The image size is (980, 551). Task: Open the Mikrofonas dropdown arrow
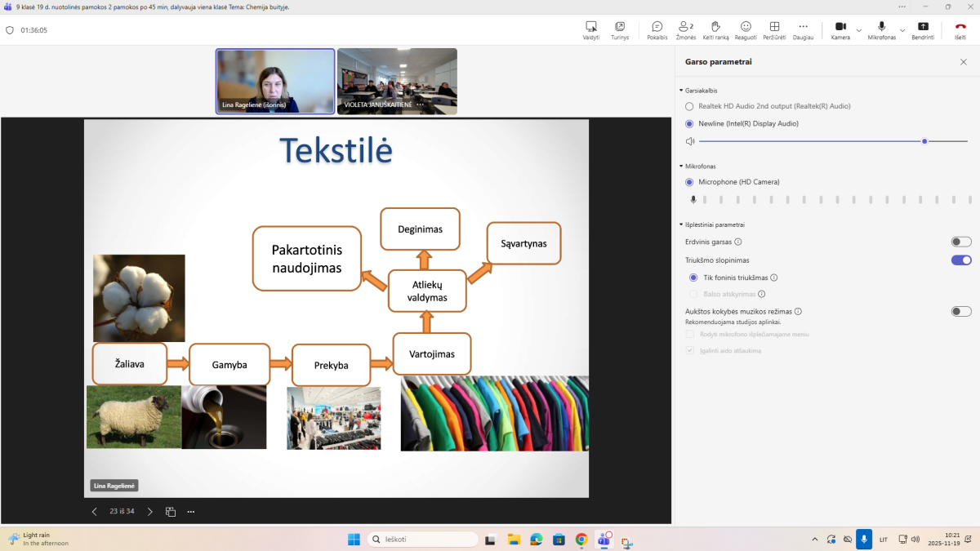(x=902, y=30)
